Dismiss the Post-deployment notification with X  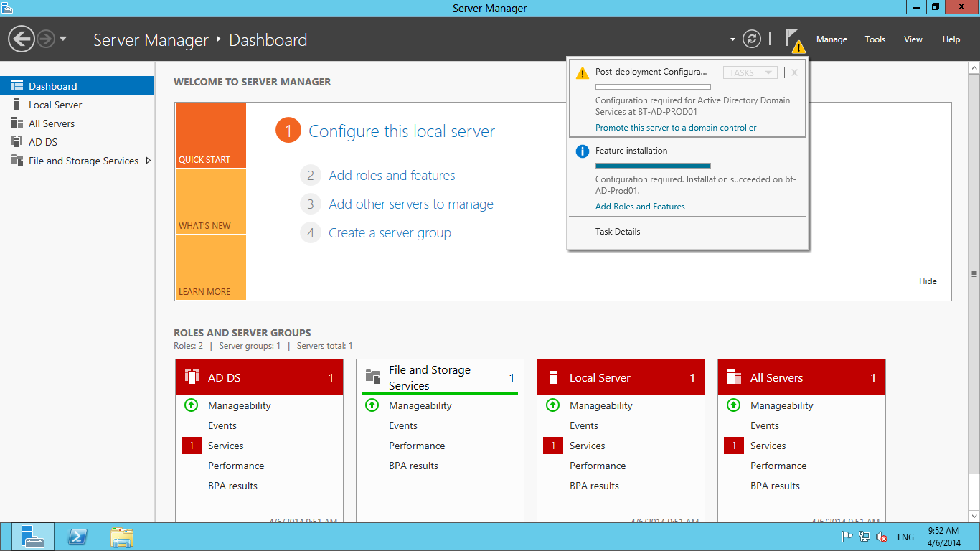tap(794, 72)
